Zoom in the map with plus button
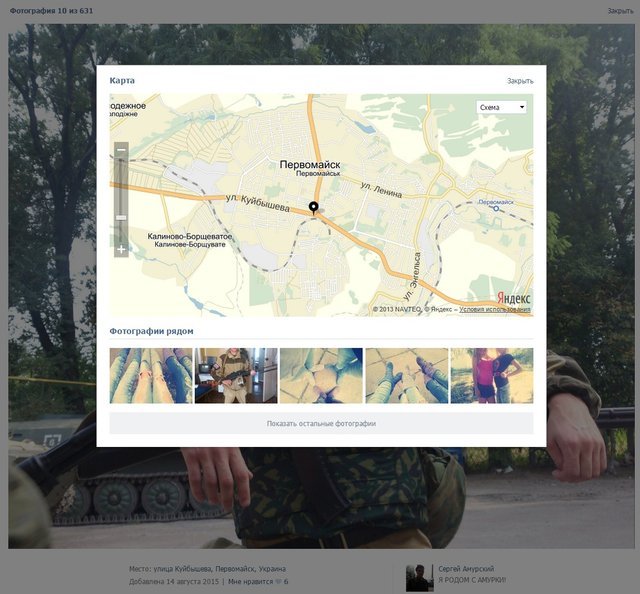640x594 pixels. point(121,249)
